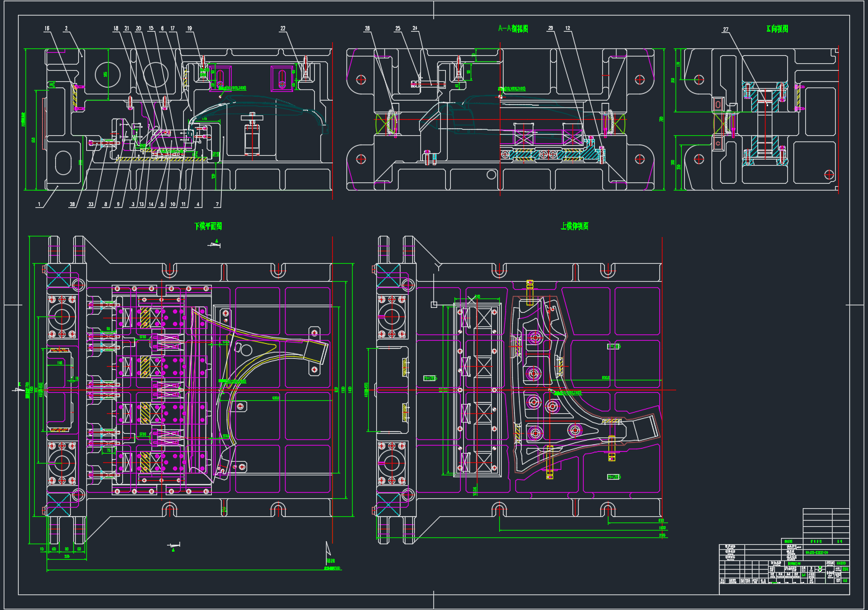Click part number 2 callout label
Viewport: 868px width, 610px height.
[x=66, y=29]
